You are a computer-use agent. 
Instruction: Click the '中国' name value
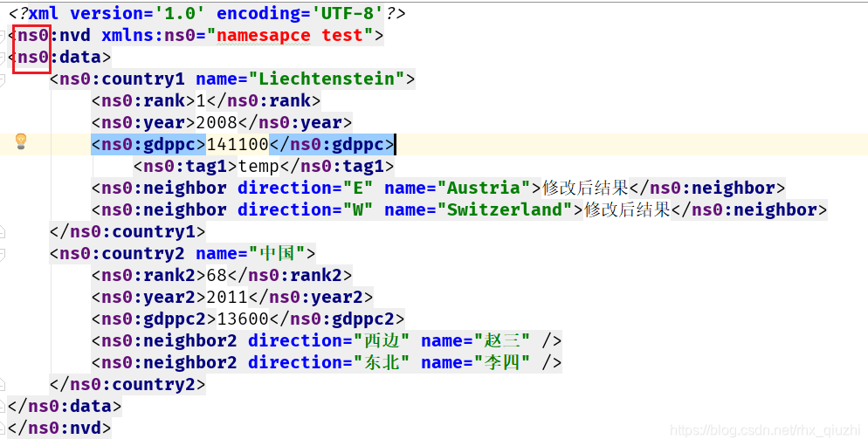(276, 254)
